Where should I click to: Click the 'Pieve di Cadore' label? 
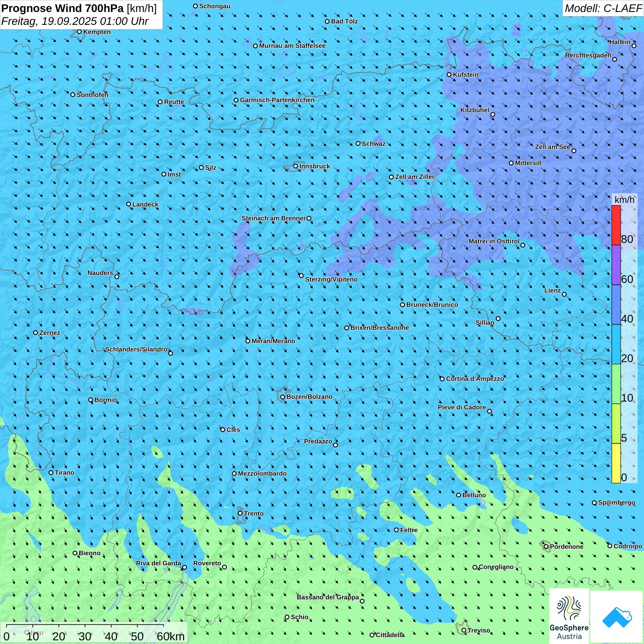[462, 407]
